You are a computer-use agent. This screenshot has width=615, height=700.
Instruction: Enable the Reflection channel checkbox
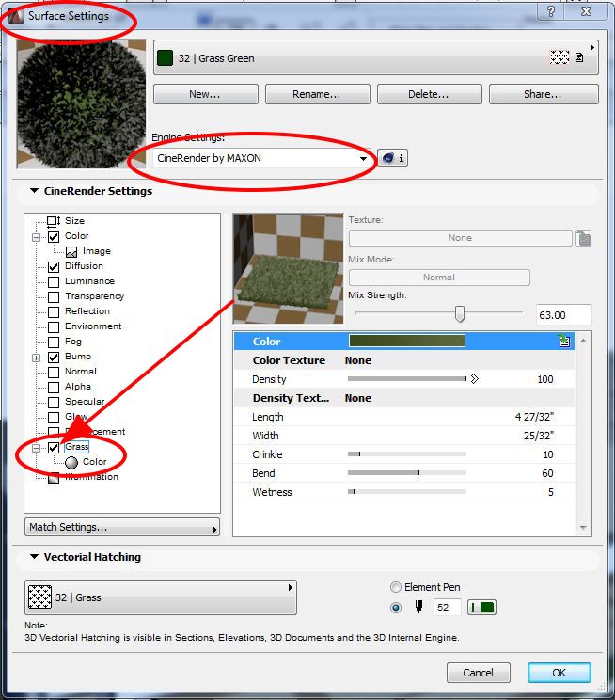(54, 312)
